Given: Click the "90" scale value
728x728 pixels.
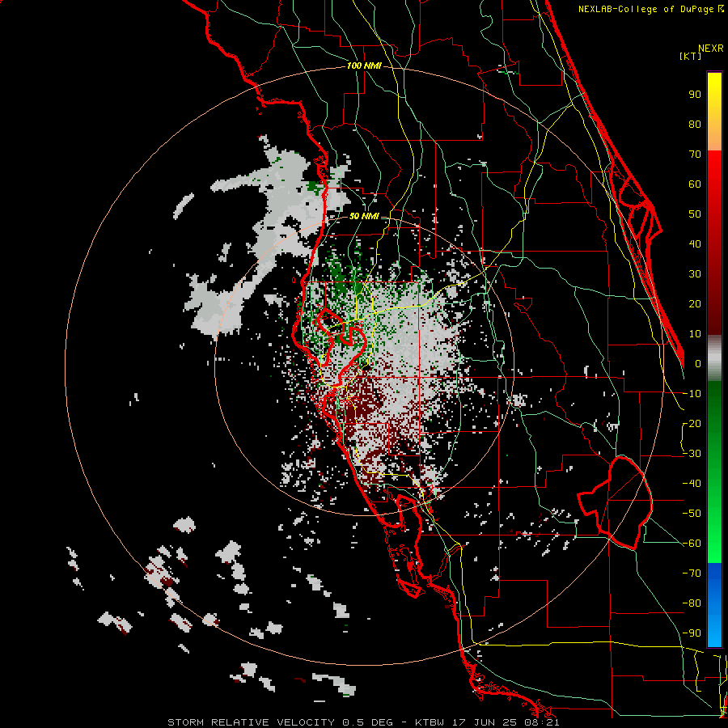Looking at the screenshot, I should 695,95.
